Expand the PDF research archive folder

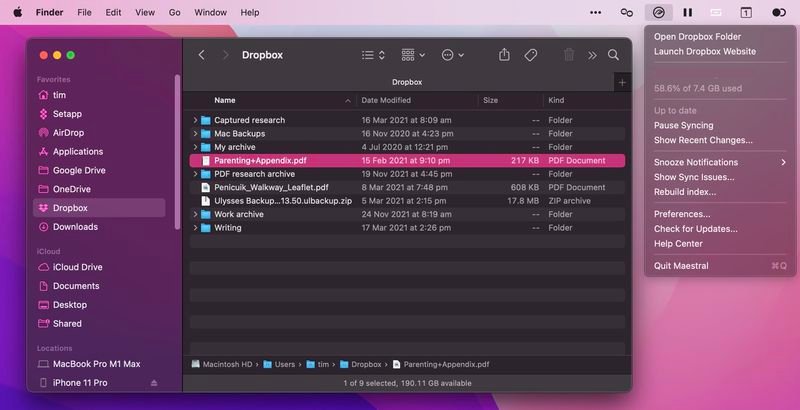coord(195,174)
